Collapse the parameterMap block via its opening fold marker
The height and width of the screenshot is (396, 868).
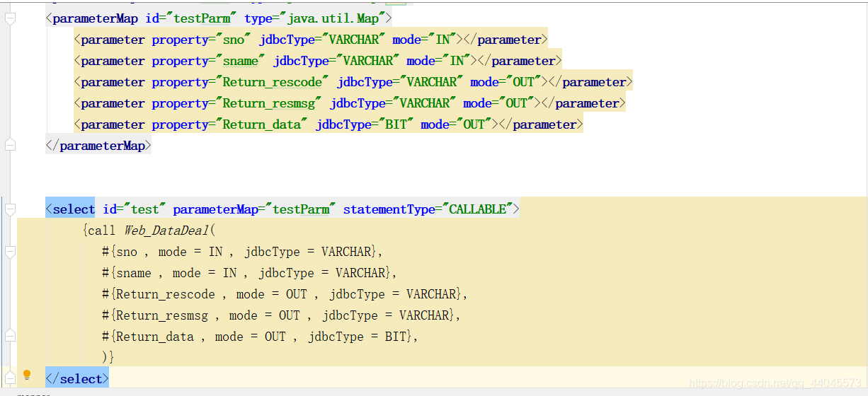pyautogui.click(x=10, y=19)
